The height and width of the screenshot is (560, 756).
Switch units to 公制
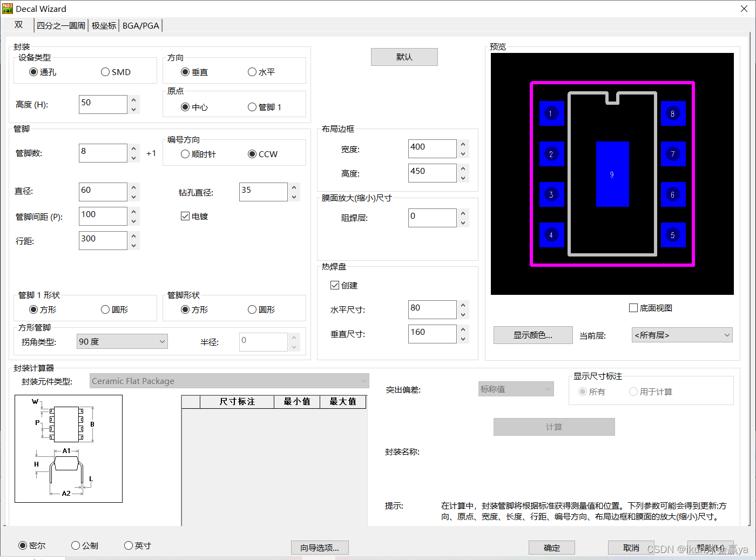(x=75, y=545)
